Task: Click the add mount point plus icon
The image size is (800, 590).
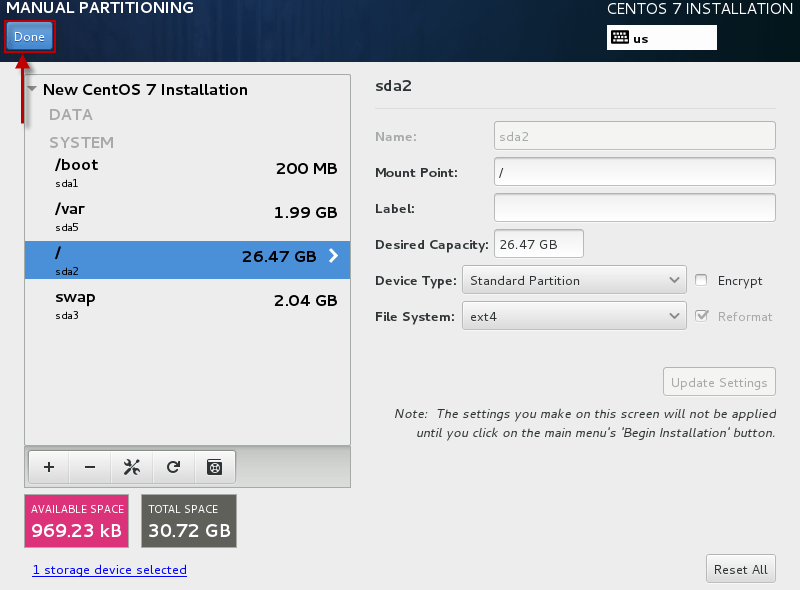Action: coord(49,467)
